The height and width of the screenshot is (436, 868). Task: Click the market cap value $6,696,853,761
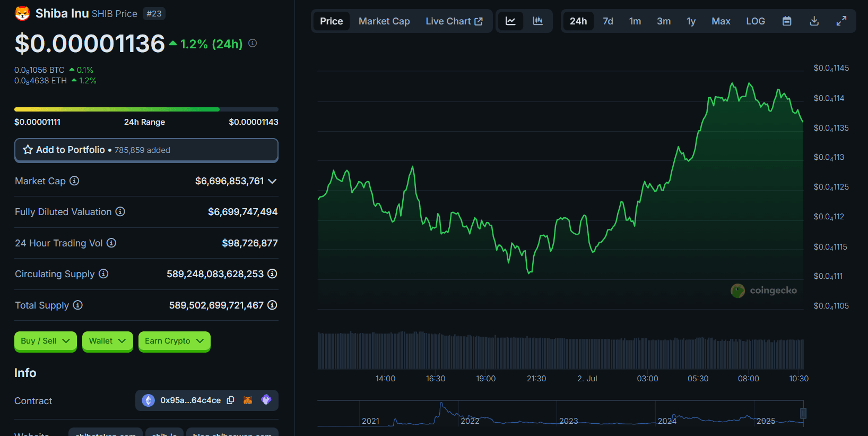229,181
